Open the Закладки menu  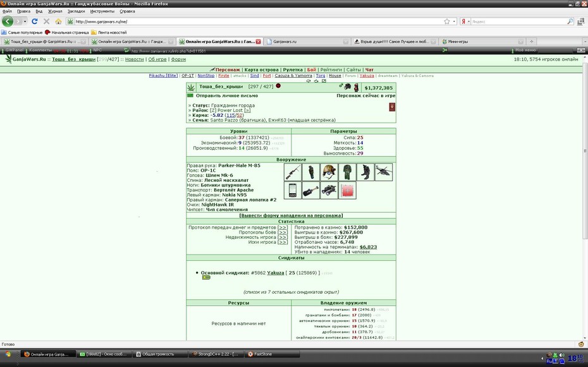(x=76, y=11)
